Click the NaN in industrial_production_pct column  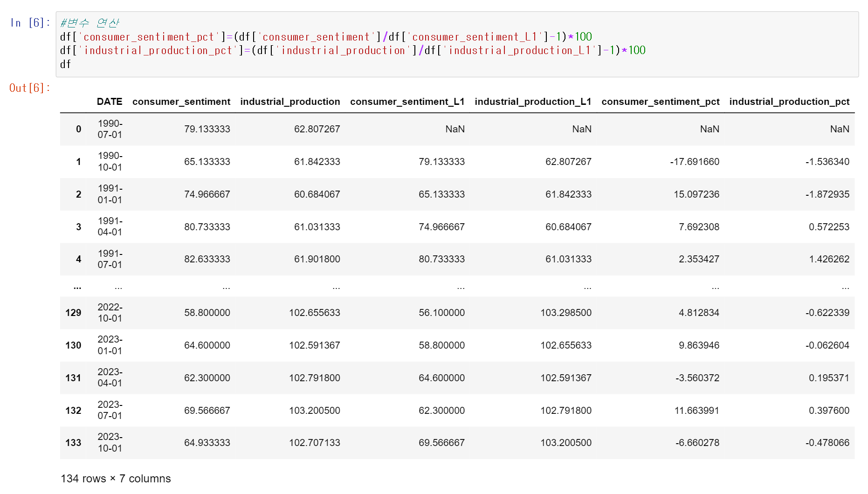840,129
